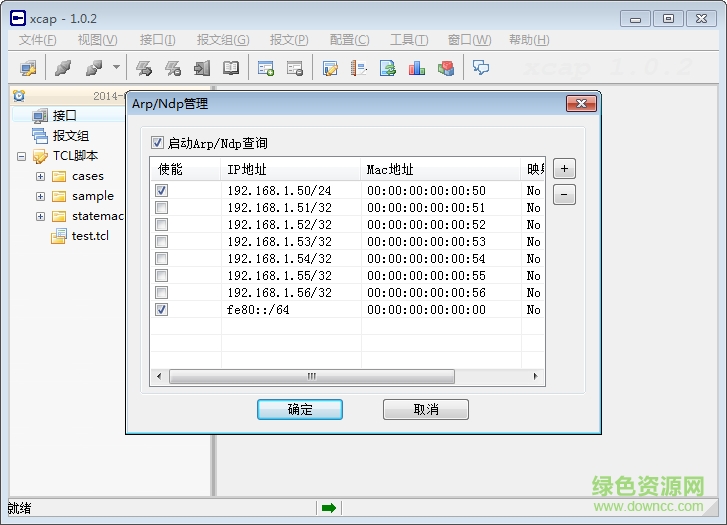Click the ruler list toolbar icon
The image size is (727, 525).
pos(359,68)
